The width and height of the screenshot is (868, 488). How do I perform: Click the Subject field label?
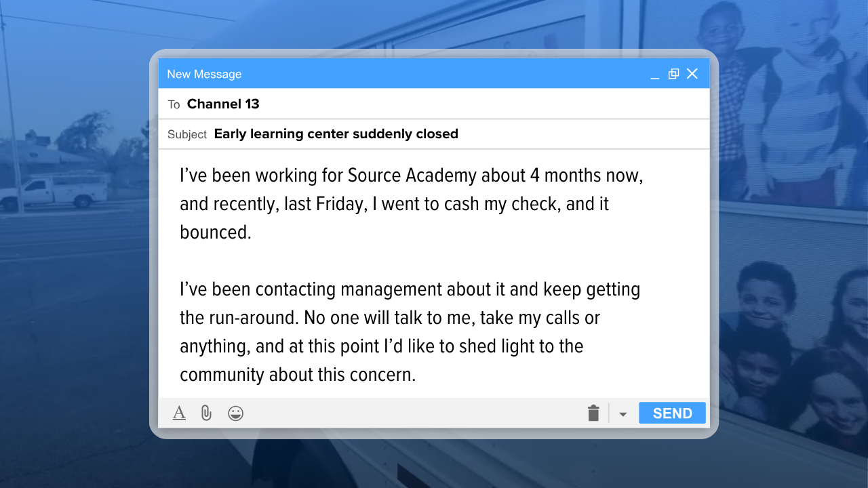click(x=186, y=134)
